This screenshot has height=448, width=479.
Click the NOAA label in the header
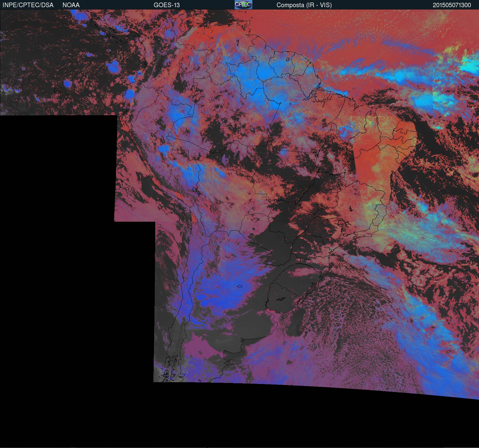pyautogui.click(x=71, y=5)
